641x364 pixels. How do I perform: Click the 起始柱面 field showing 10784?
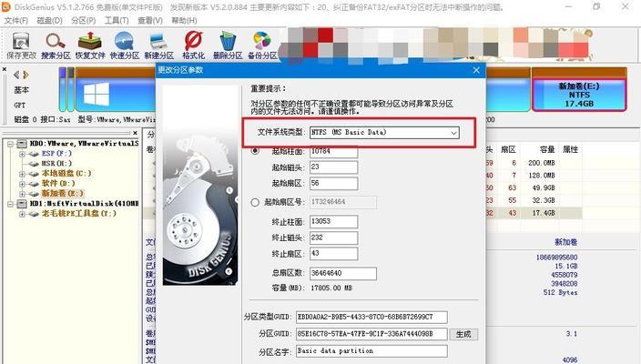pos(333,152)
